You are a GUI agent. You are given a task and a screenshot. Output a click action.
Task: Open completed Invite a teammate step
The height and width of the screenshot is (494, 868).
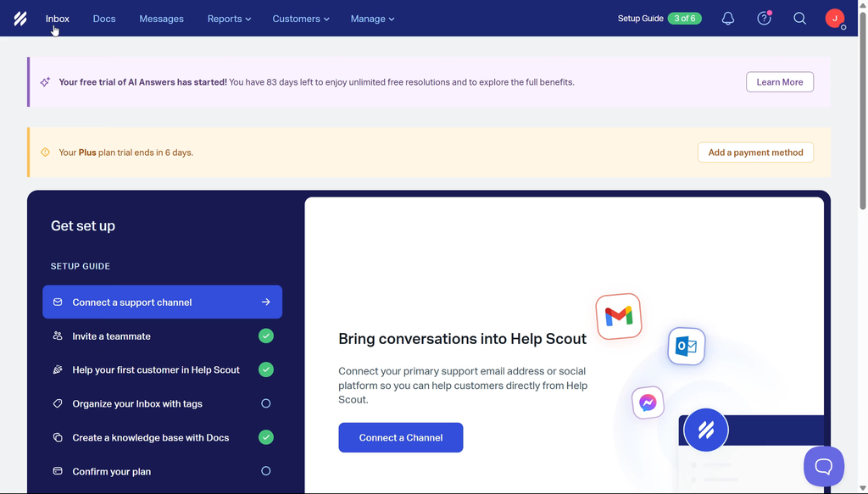click(112, 336)
